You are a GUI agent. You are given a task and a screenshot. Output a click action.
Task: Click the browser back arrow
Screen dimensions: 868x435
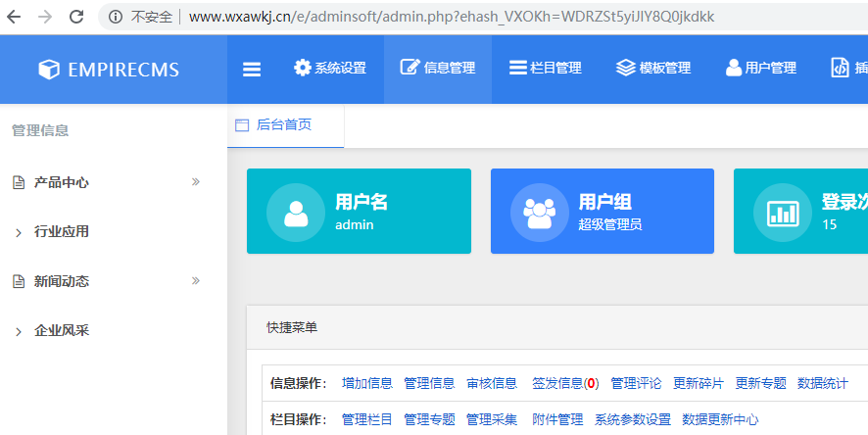pos(18,17)
